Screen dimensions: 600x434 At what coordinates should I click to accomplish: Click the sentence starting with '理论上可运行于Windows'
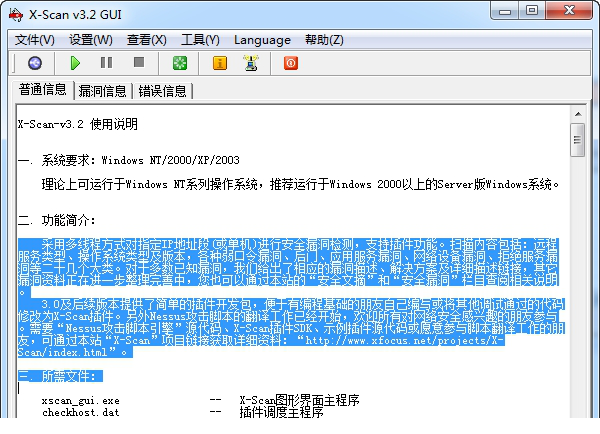(x=300, y=184)
